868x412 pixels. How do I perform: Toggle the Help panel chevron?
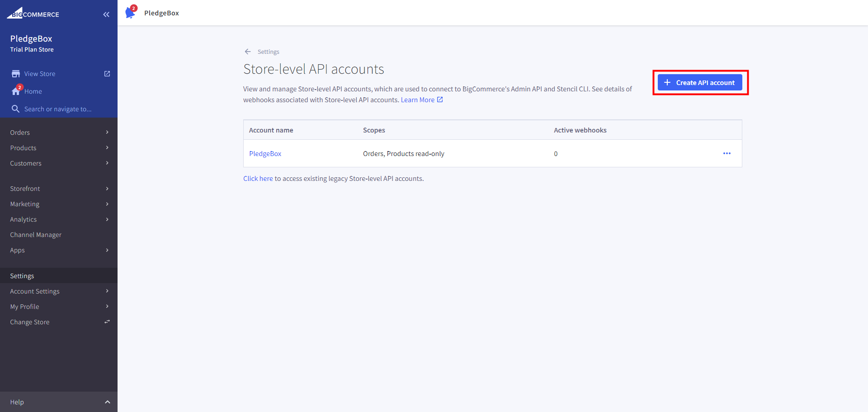[108, 402]
